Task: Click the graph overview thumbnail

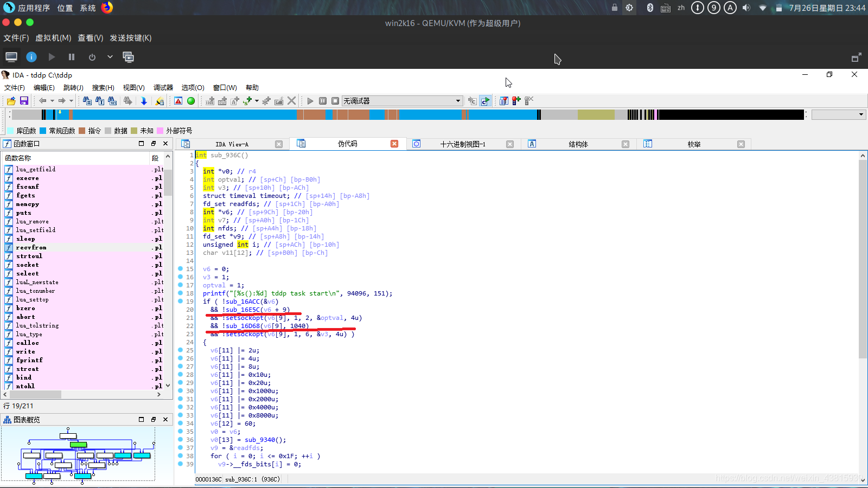Action: (x=87, y=454)
